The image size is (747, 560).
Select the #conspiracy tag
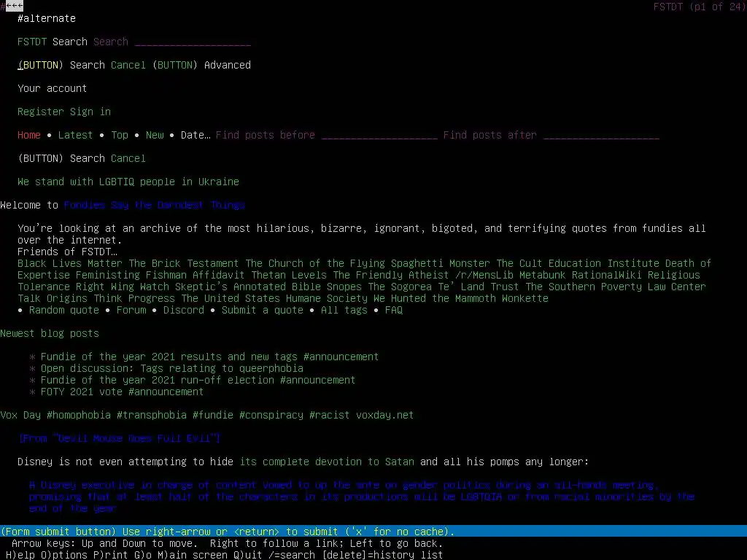[x=271, y=415]
